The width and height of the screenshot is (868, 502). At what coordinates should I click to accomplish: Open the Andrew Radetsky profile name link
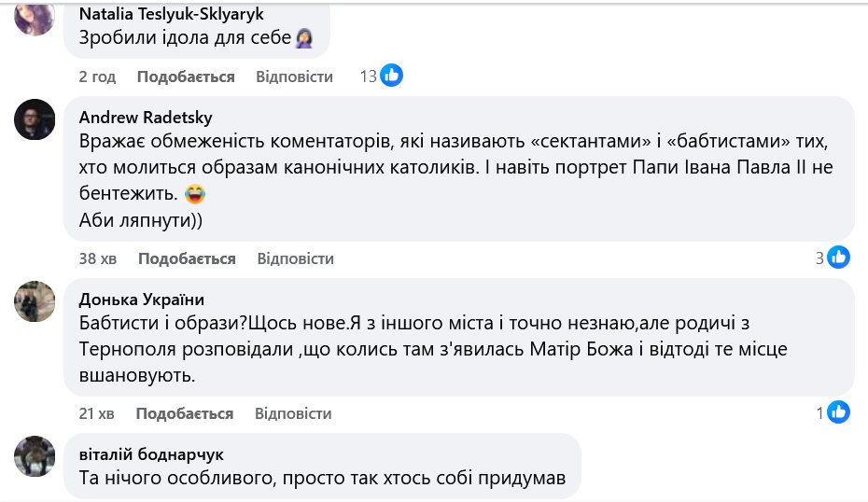click(x=146, y=118)
